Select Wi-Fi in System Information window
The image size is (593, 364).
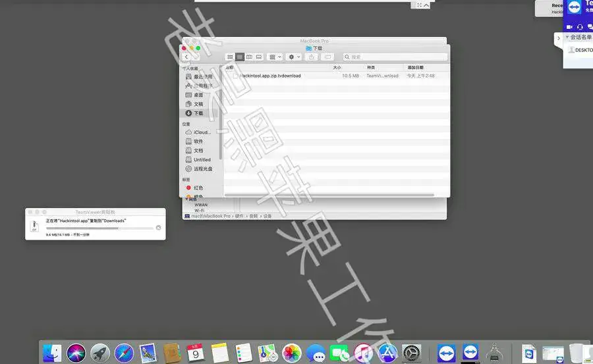point(199,210)
